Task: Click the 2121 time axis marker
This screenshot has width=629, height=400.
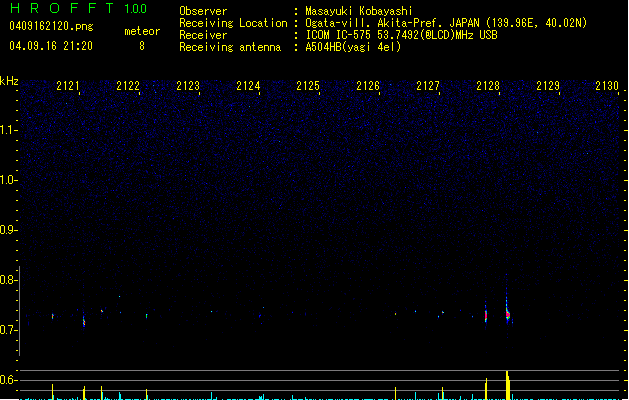Action: tap(68, 86)
